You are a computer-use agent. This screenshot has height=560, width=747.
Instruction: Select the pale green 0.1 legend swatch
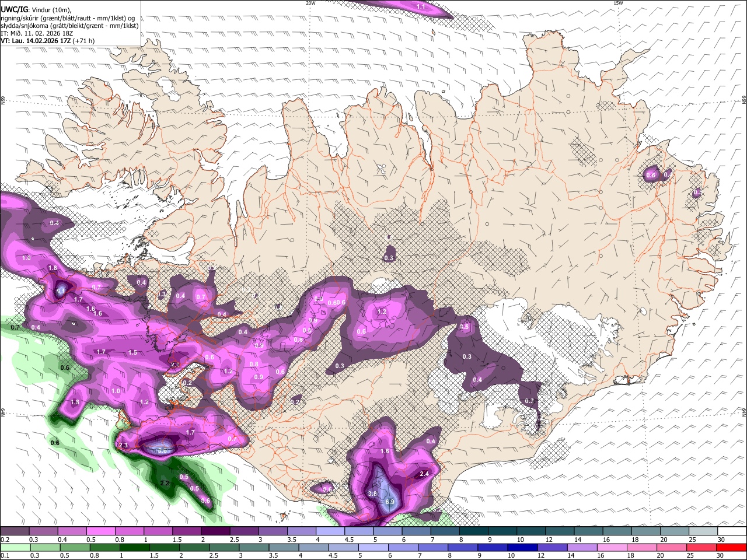[x=15, y=547]
